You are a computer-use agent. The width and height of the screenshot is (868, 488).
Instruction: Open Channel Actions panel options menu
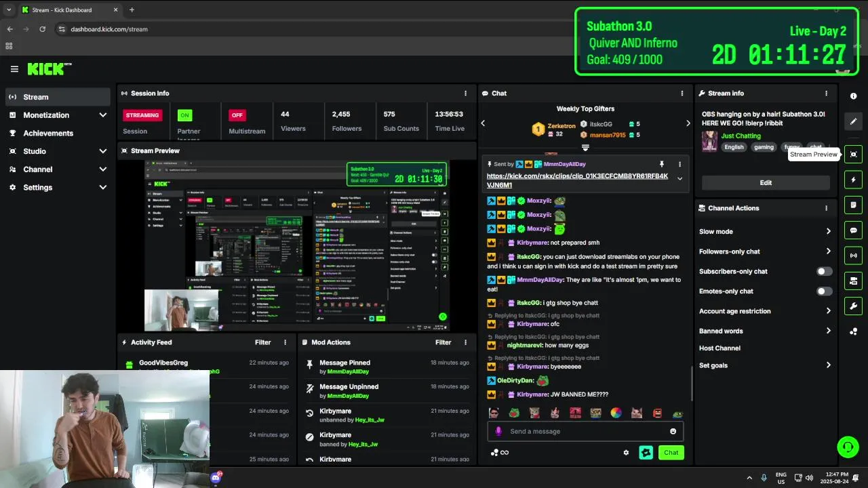point(826,208)
